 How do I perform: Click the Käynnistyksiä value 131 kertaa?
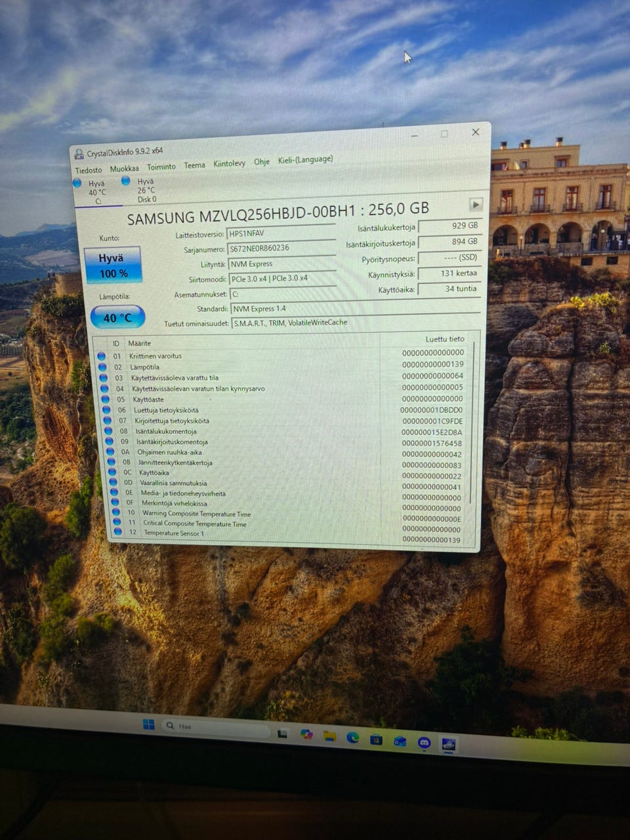[x=450, y=273]
